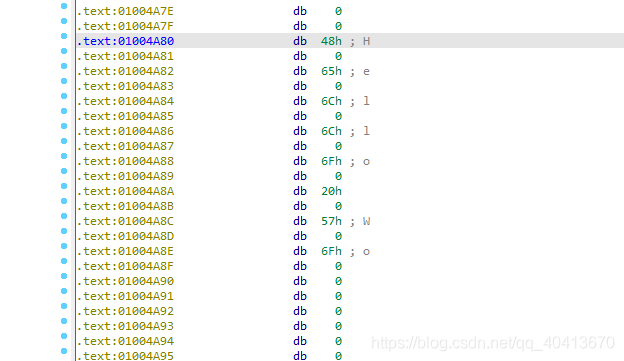624x361 pixels.
Task: Click the 'W' comment character
Action: tap(367, 221)
